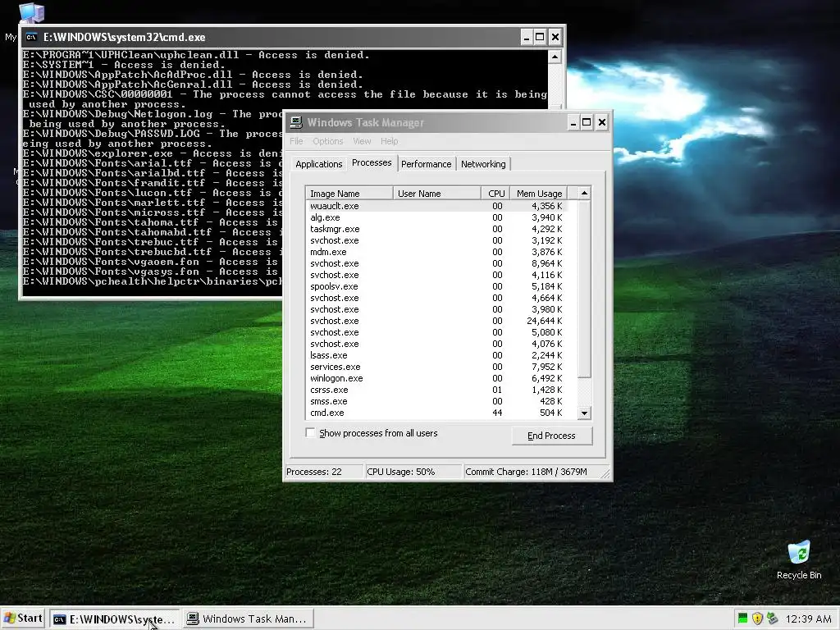840x630 pixels.
Task: Switch to the Networking tab
Action: [x=483, y=164]
